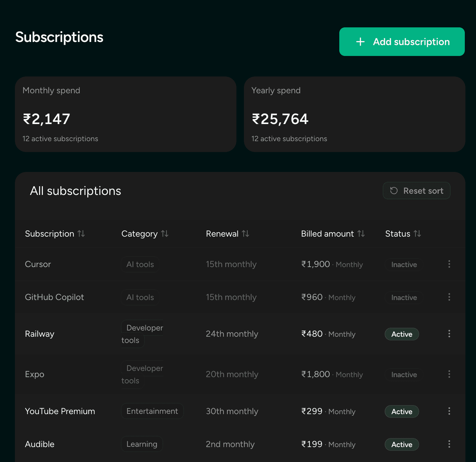Open the YouTube Premium row options menu
476x462 pixels.
449,411
